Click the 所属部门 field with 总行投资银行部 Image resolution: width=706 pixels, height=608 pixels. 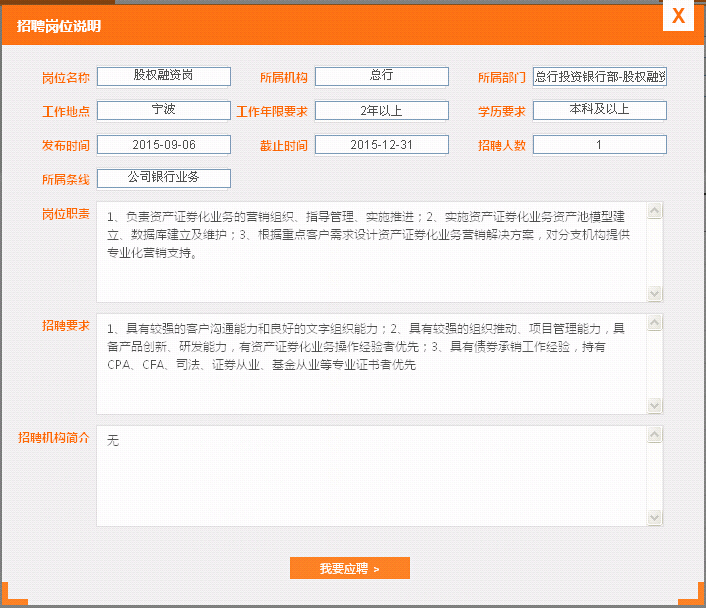[x=599, y=77]
